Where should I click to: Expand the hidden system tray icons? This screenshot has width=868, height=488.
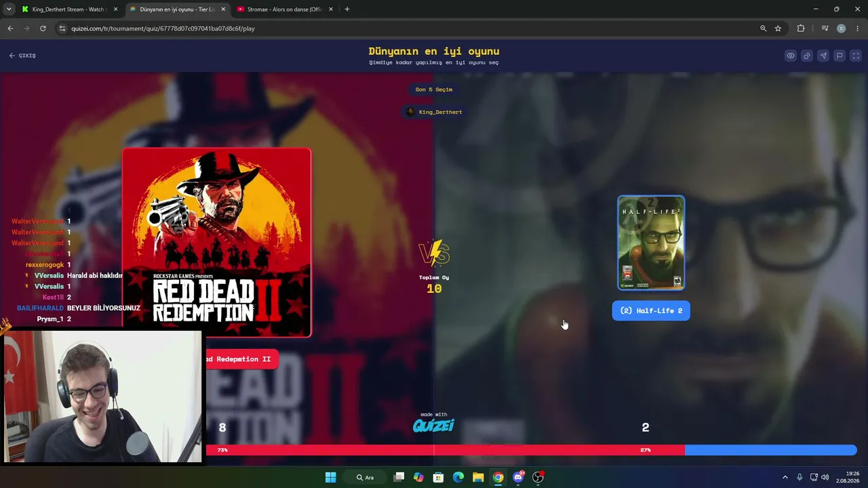[x=785, y=477]
